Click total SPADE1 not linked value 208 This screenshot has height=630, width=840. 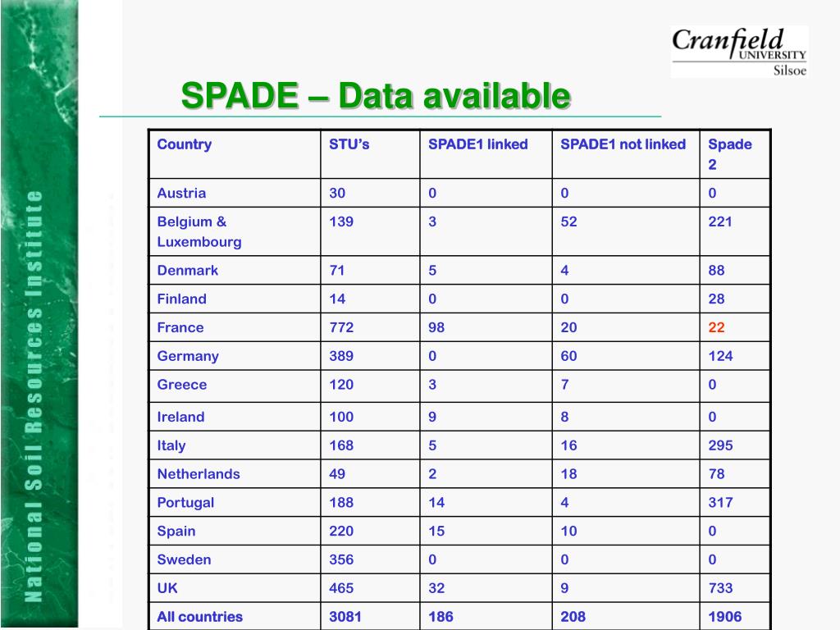pos(573,617)
